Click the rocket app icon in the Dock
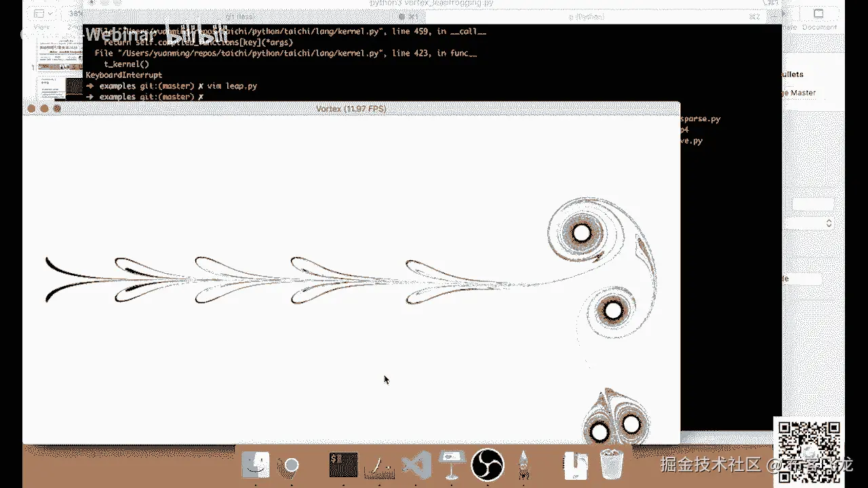The image size is (868, 488). pyautogui.click(x=524, y=465)
